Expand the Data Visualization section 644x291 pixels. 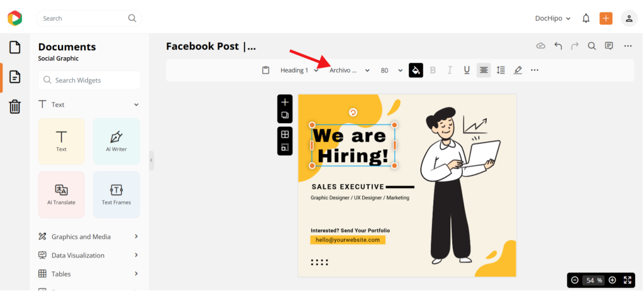(x=88, y=255)
